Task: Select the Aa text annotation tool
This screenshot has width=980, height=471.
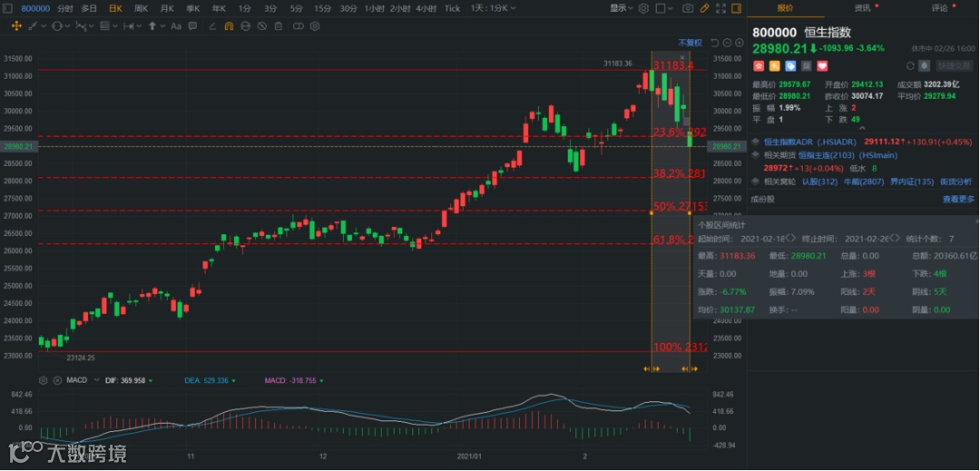Action: click(176, 26)
